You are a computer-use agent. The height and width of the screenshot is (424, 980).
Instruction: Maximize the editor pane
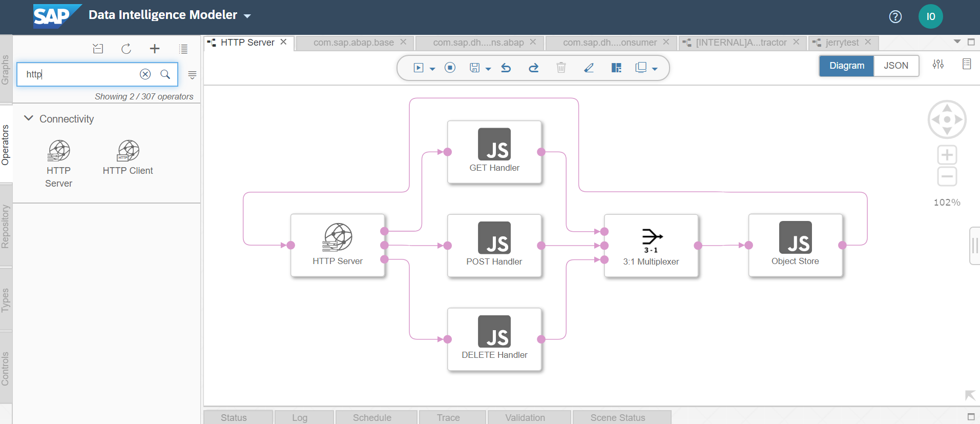[x=971, y=42]
